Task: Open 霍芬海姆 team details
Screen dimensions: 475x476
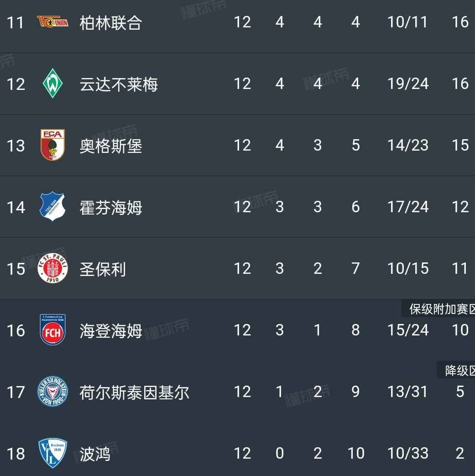Action: point(111,207)
